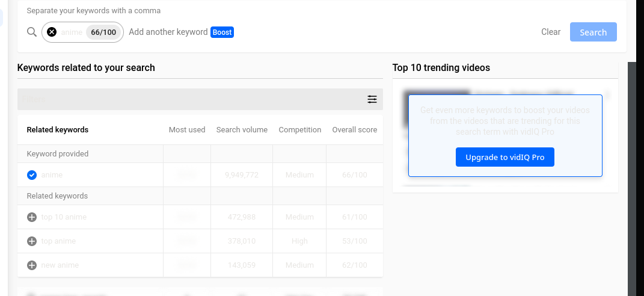This screenshot has width=644, height=296.
Task: Click the 66/100 score badge in chip
Action: pos(103,32)
